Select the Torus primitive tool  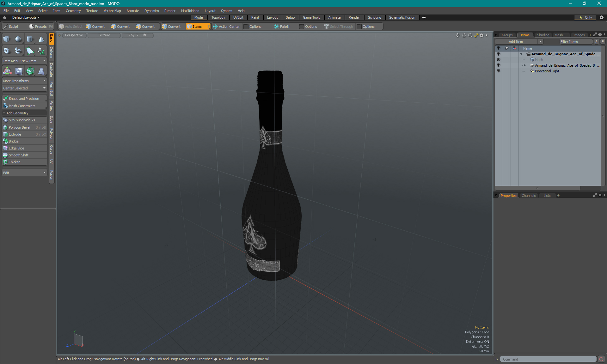7,51
